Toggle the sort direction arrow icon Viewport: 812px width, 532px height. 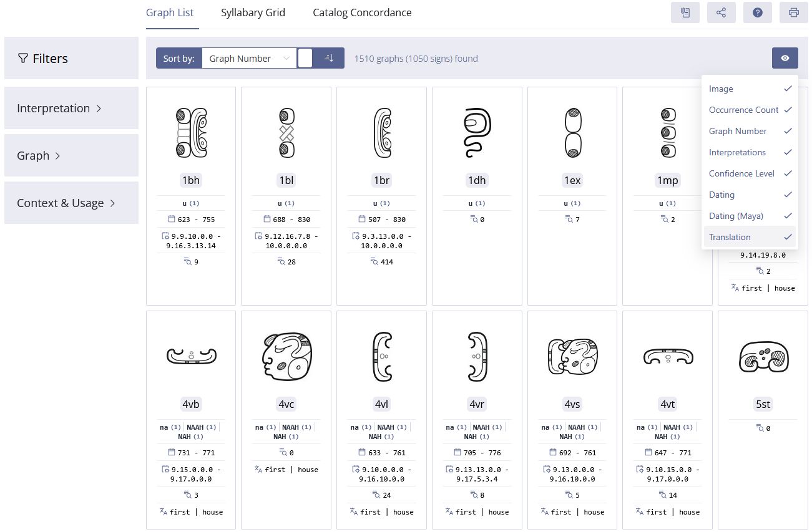point(329,58)
